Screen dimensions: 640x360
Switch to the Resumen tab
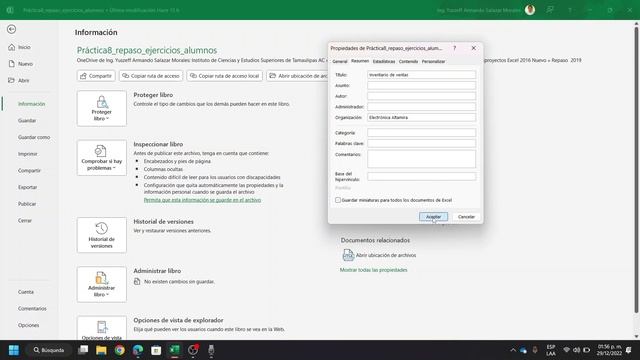pyautogui.click(x=360, y=61)
